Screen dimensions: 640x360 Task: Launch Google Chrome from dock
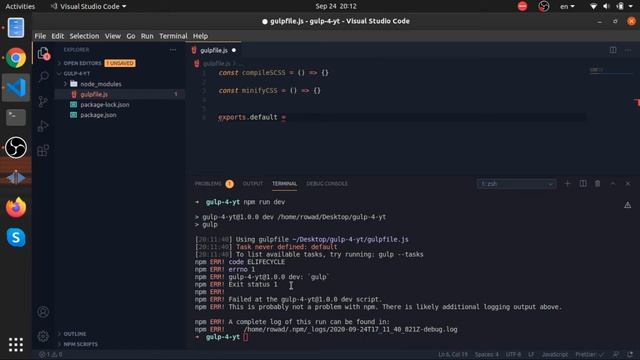coord(16,58)
